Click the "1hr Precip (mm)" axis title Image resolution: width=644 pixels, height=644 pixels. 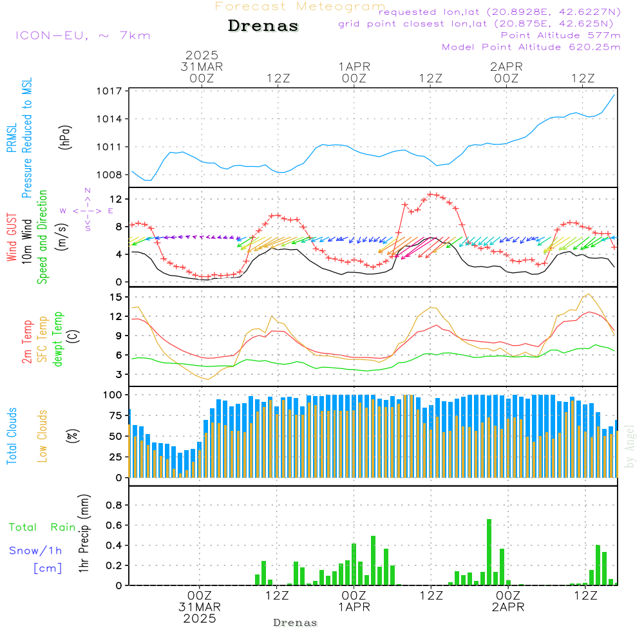[x=84, y=533]
